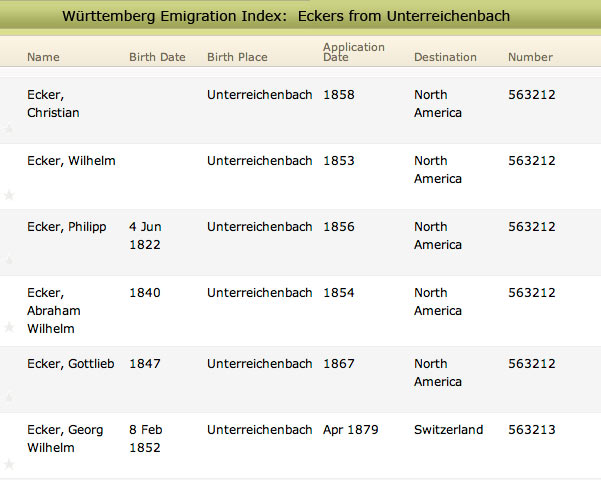
Task: Star the Ecker, Christian record
Action: (x=9, y=129)
